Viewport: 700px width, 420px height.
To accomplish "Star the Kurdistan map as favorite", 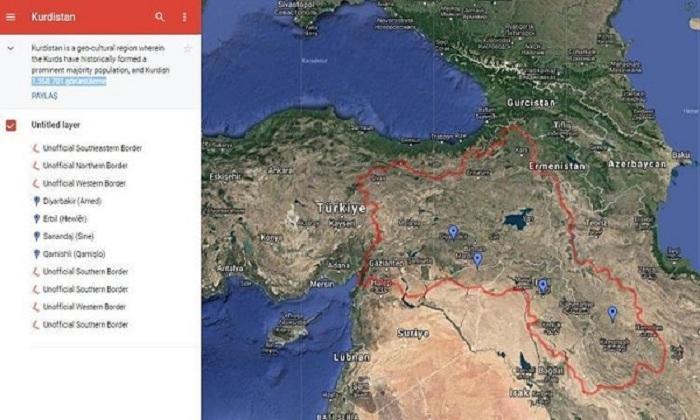I will [187, 49].
